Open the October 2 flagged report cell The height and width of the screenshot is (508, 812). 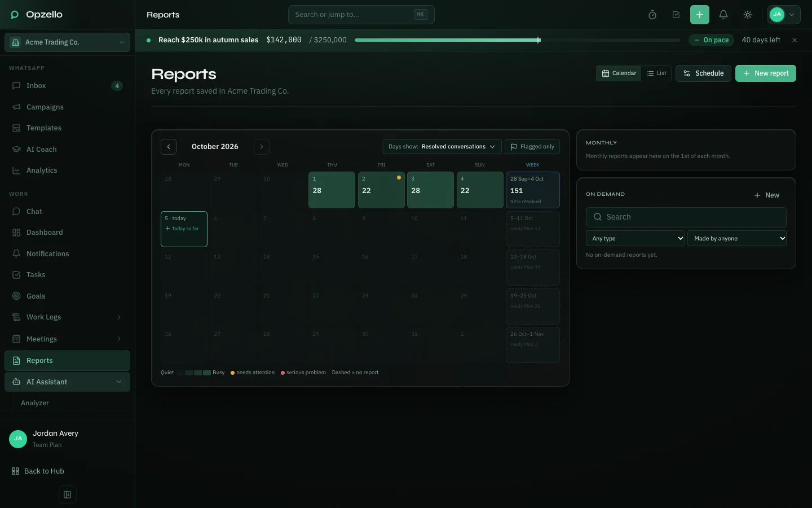[381, 190]
